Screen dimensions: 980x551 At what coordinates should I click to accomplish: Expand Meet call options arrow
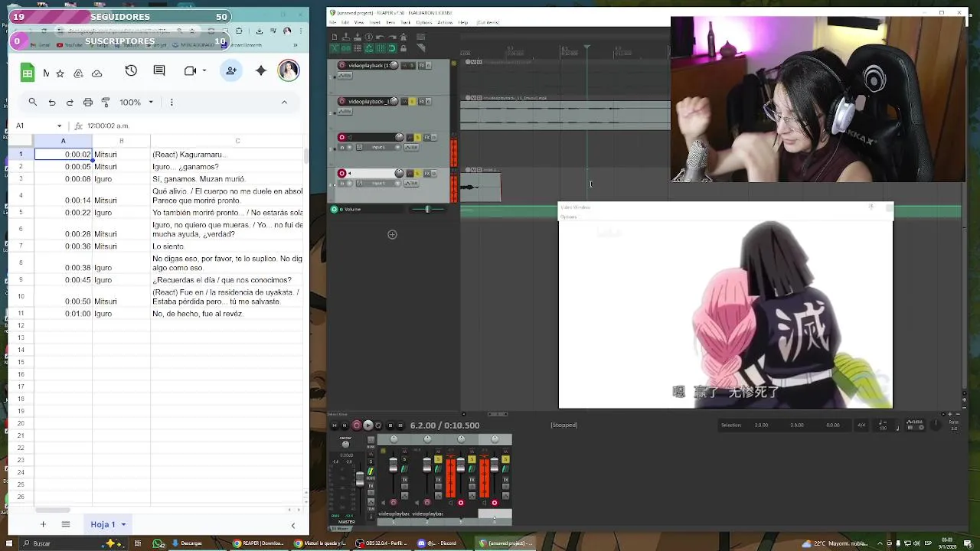tap(204, 70)
